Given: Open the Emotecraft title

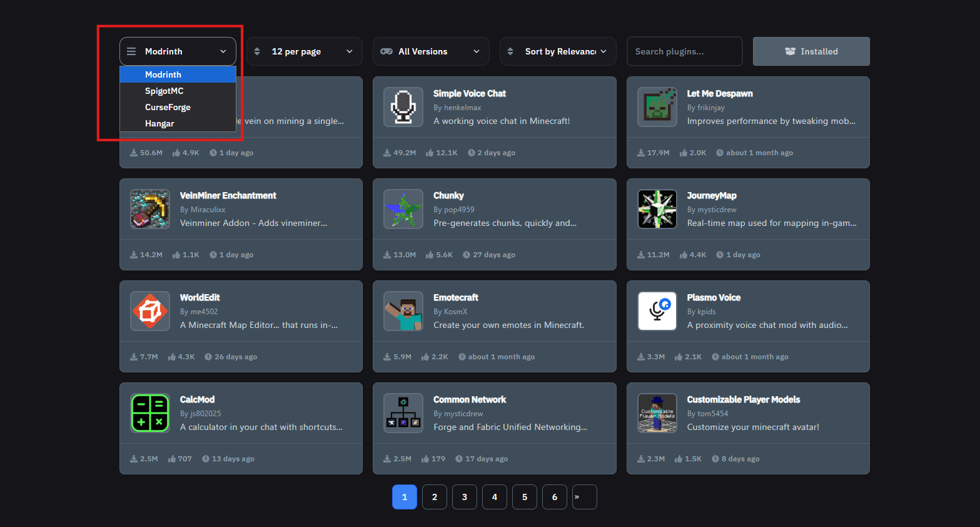Looking at the screenshot, I should tap(456, 297).
